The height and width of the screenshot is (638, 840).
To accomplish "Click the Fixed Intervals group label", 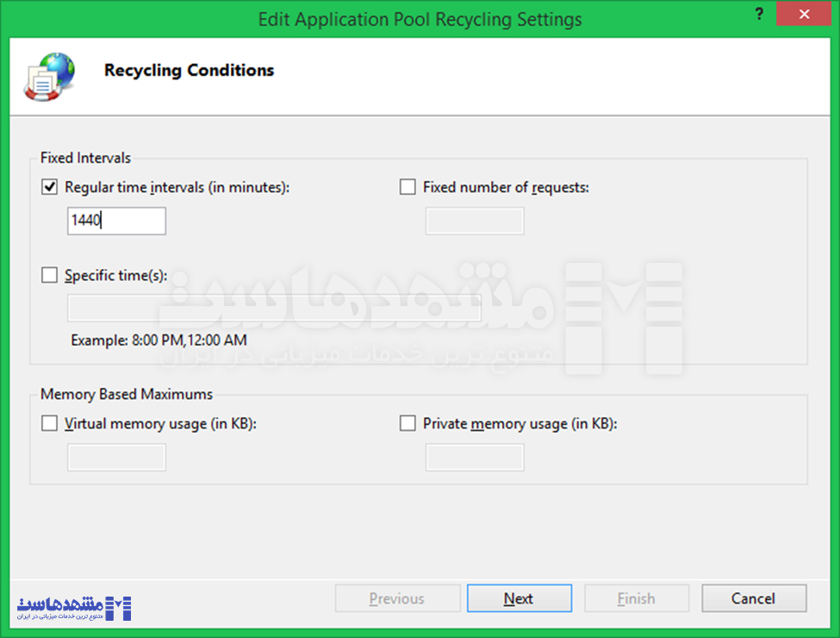I will (85, 158).
